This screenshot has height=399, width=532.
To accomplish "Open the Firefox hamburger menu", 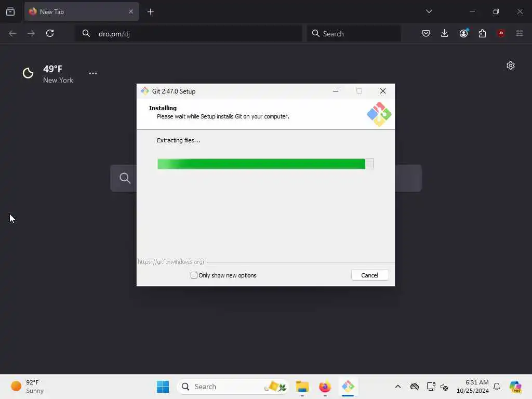I will pyautogui.click(x=520, y=33).
